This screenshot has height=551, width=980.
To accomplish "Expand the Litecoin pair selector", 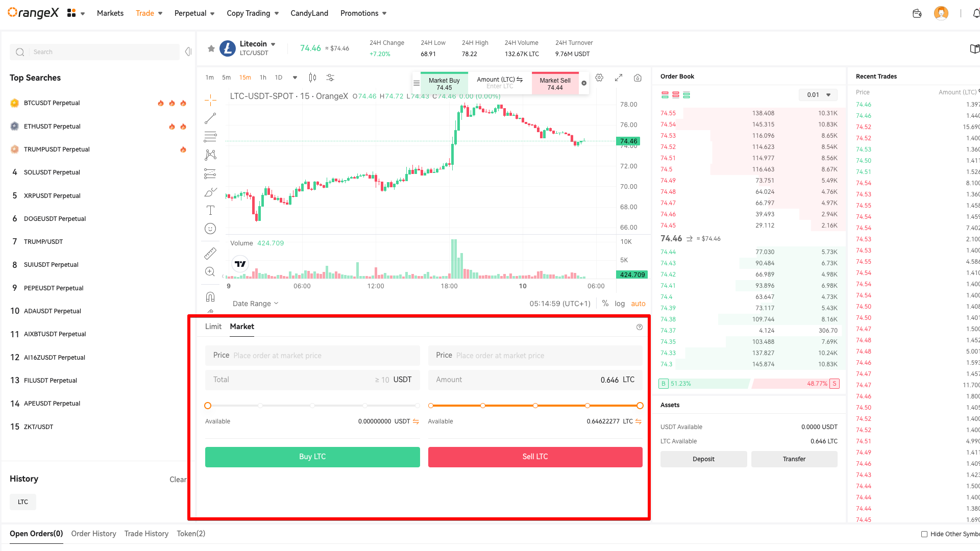I will point(273,44).
